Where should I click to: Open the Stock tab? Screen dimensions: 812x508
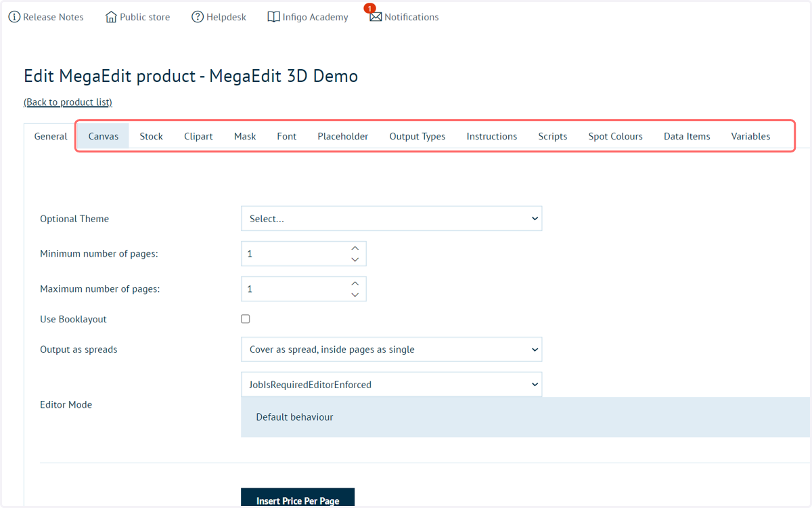pos(152,136)
